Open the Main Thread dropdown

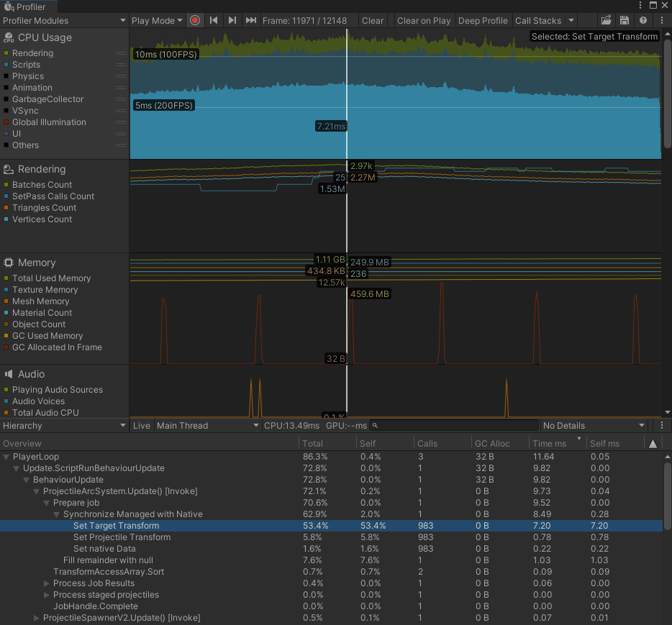pos(207,426)
